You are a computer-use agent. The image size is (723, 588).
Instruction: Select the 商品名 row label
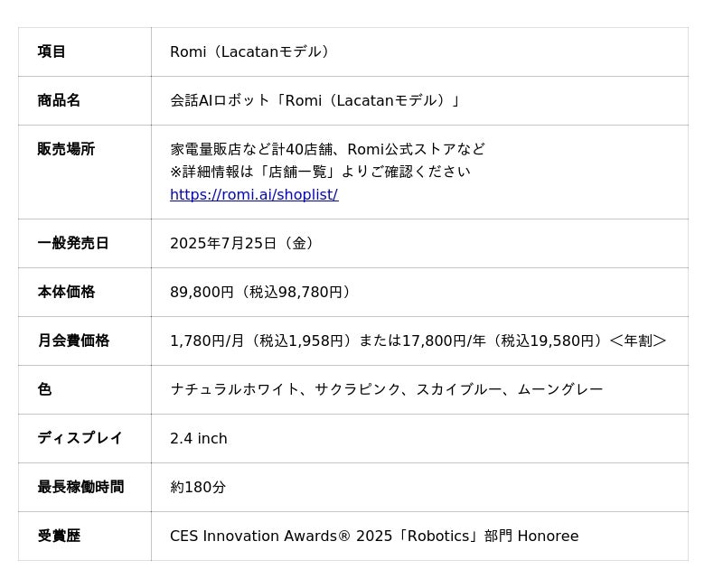[x=59, y=101]
